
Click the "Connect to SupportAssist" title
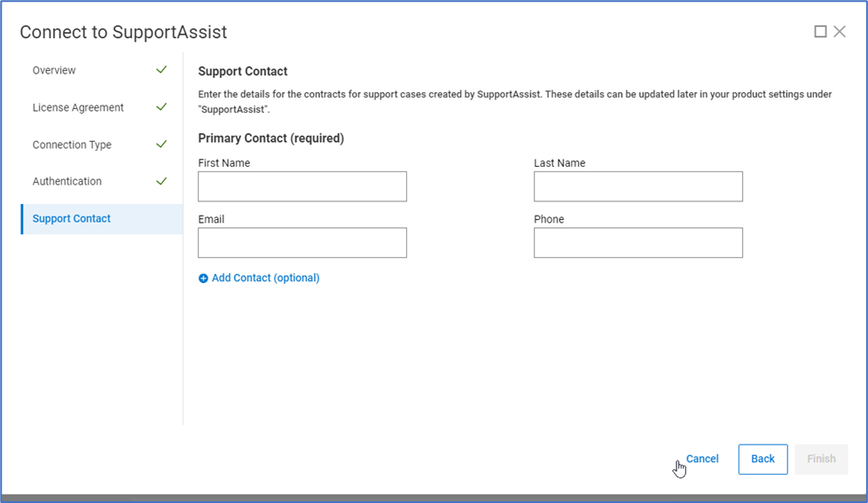click(123, 32)
